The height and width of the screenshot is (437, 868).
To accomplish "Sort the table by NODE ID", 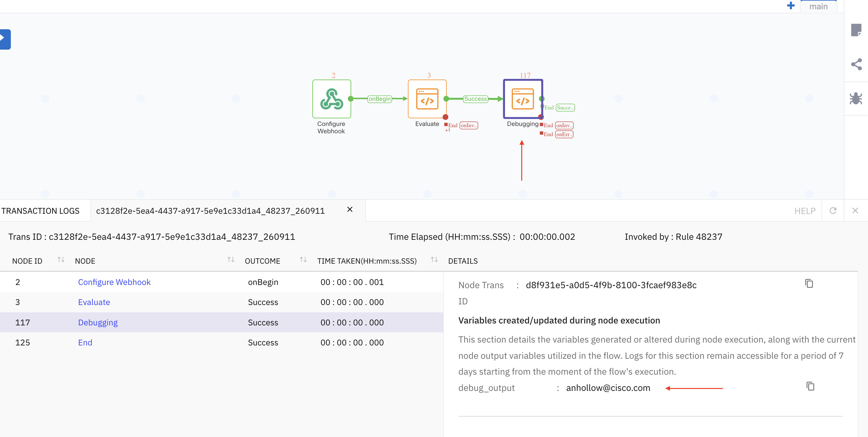I will (x=60, y=260).
